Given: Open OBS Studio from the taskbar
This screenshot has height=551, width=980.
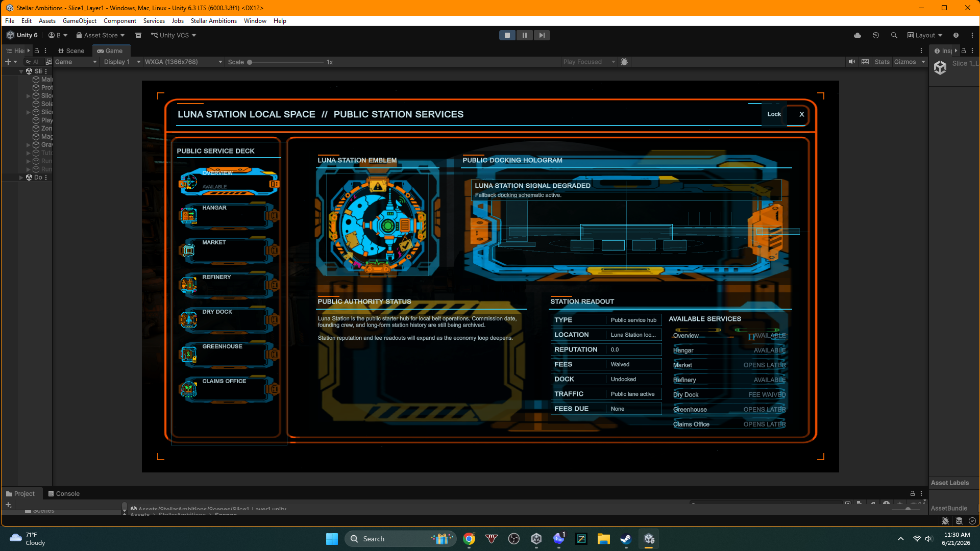Looking at the screenshot, I should (x=514, y=539).
